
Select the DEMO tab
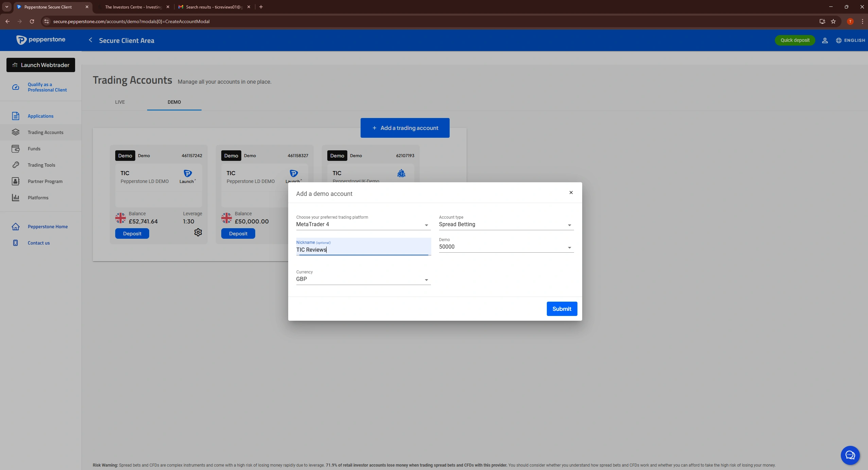coord(174,102)
